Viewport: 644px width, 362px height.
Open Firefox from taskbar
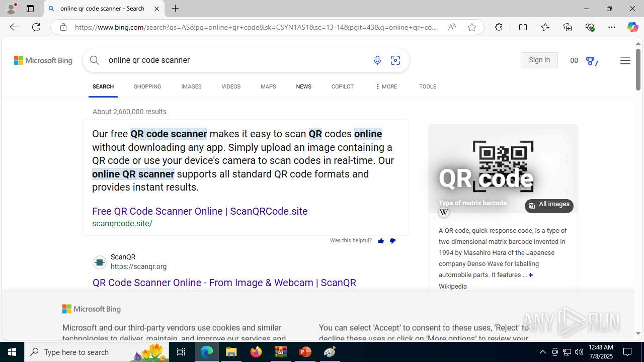click(x=256, y=352)
